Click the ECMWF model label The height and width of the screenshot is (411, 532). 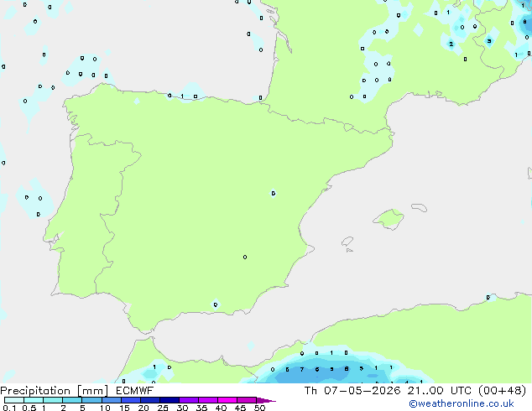click(x=135, y=391)
